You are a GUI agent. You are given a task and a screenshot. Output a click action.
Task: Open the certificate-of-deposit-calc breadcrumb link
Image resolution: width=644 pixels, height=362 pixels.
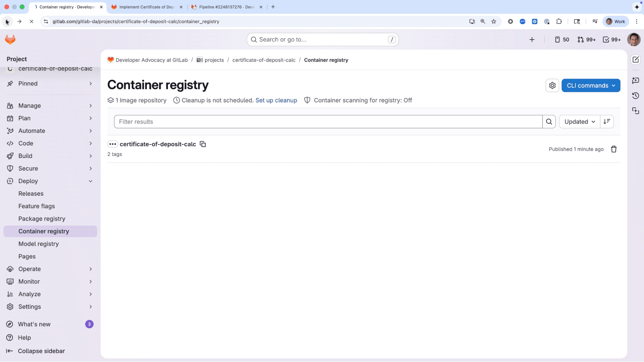tap(264, 60)
